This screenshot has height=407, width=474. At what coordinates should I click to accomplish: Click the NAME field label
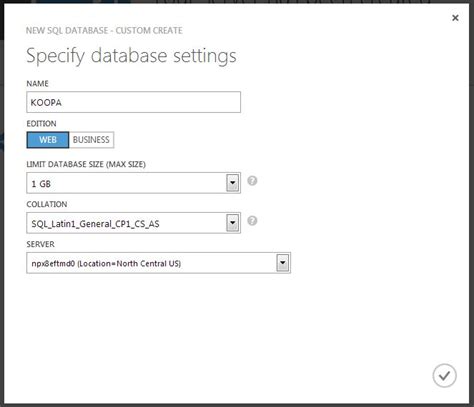37,83
